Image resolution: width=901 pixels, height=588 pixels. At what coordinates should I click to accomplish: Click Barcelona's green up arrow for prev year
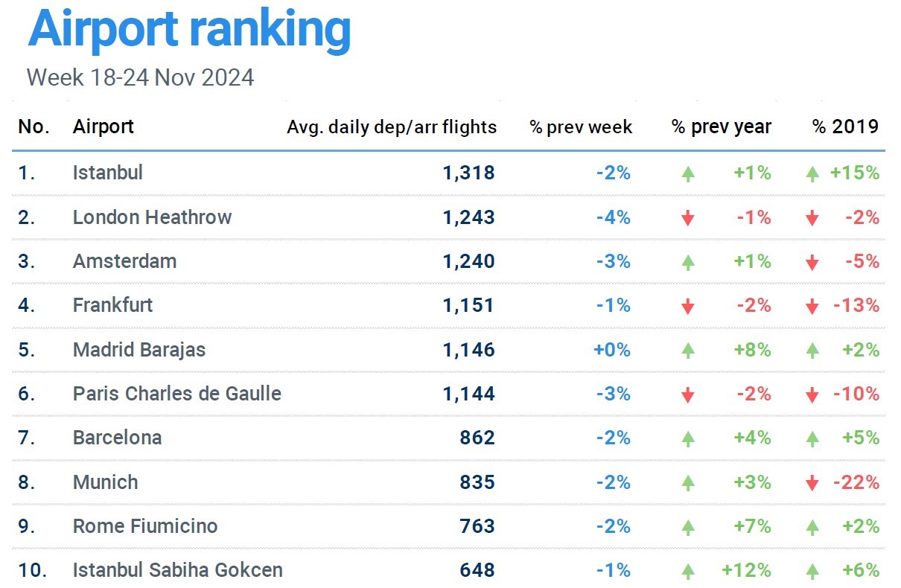point(688,439)
